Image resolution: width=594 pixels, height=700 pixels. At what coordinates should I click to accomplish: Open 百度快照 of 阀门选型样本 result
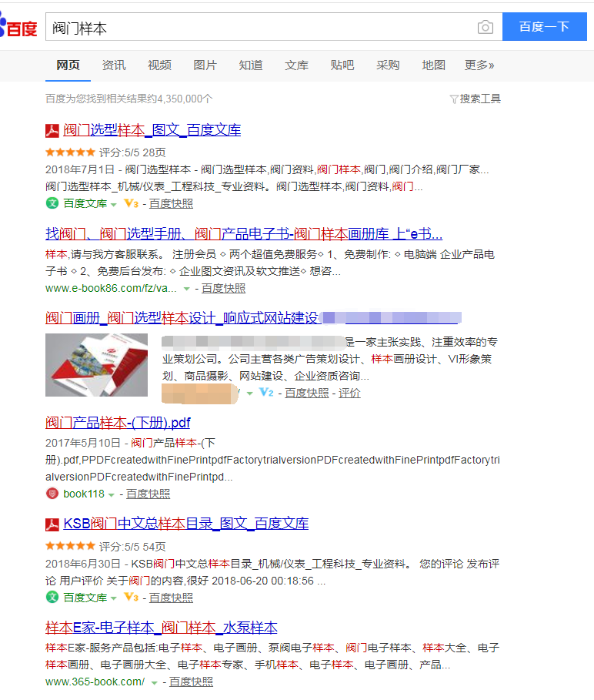[x=171, y=203]
